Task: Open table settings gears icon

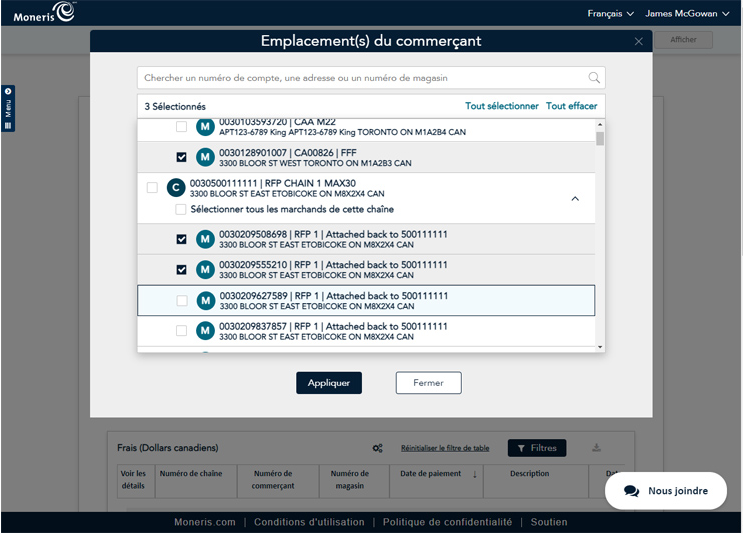Action: point(377,448)
